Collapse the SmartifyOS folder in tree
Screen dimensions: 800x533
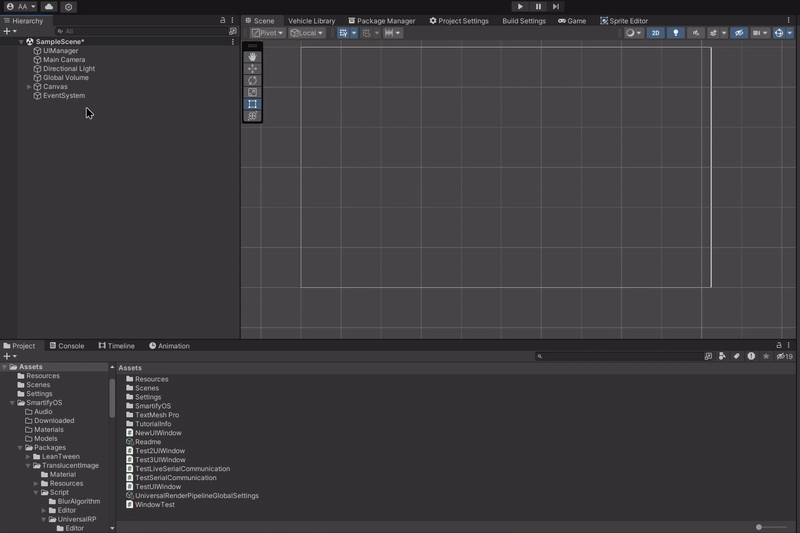[12, 403]
